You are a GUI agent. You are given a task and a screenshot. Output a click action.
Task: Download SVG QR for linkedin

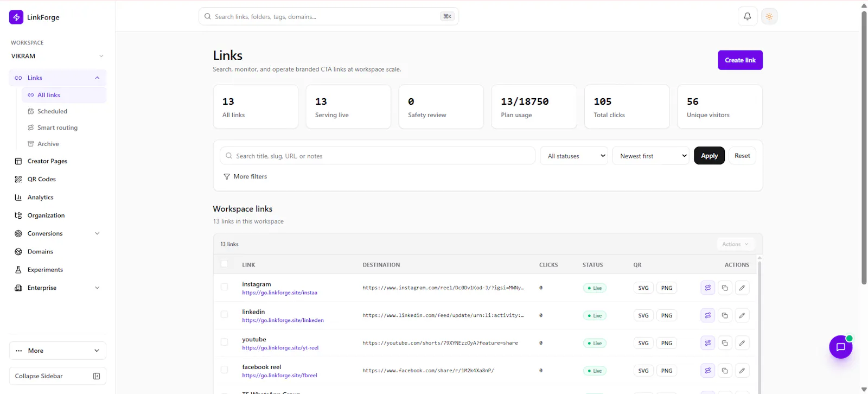[643, 316]
